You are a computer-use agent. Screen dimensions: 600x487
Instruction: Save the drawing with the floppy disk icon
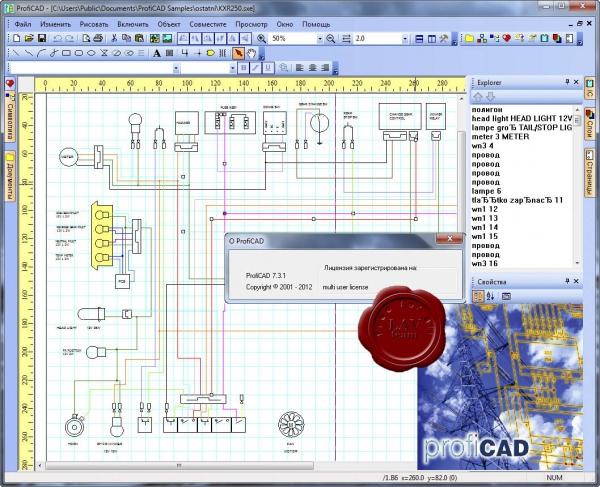[42, 38]
